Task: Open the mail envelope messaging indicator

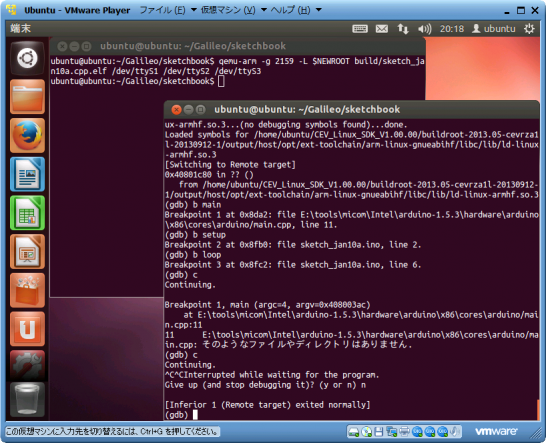Action: point(382,29)
